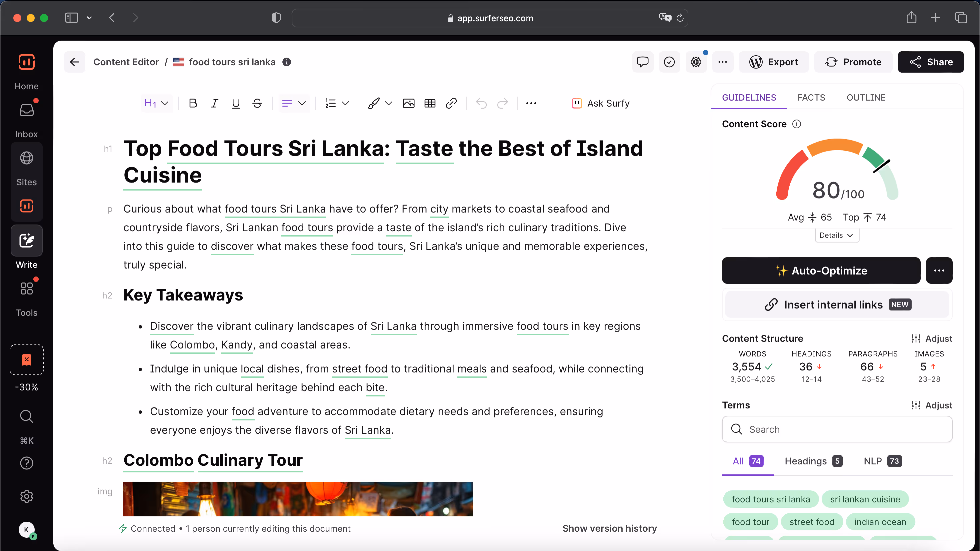
Task: Switch to the FACTS tab
Action: click(811, 98)
